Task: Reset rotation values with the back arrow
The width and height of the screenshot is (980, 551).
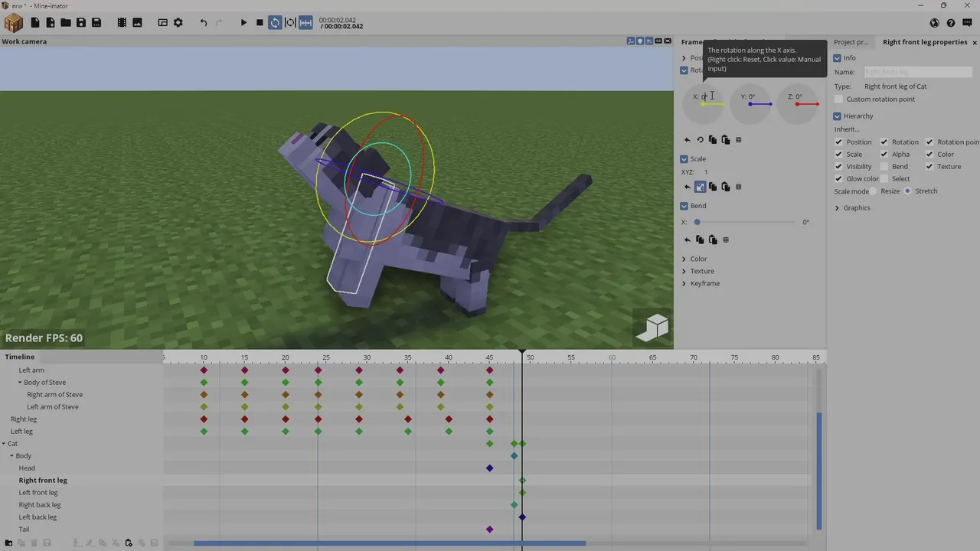Action: coord(687,140)
